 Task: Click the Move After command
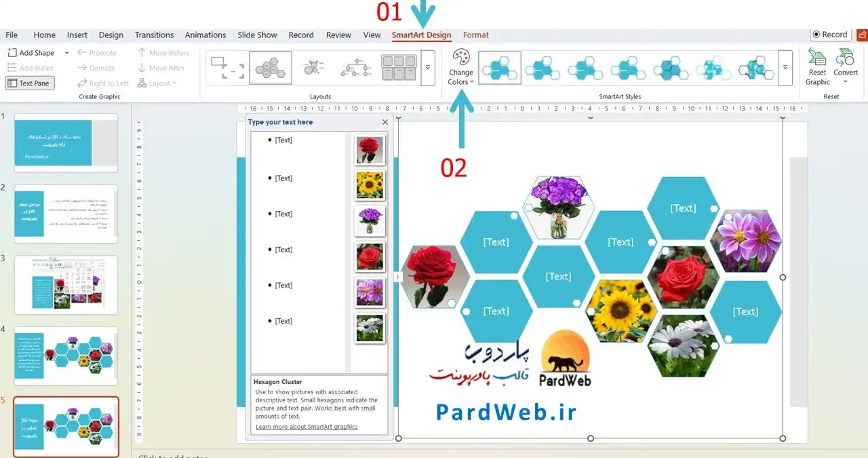coord(161,68)
